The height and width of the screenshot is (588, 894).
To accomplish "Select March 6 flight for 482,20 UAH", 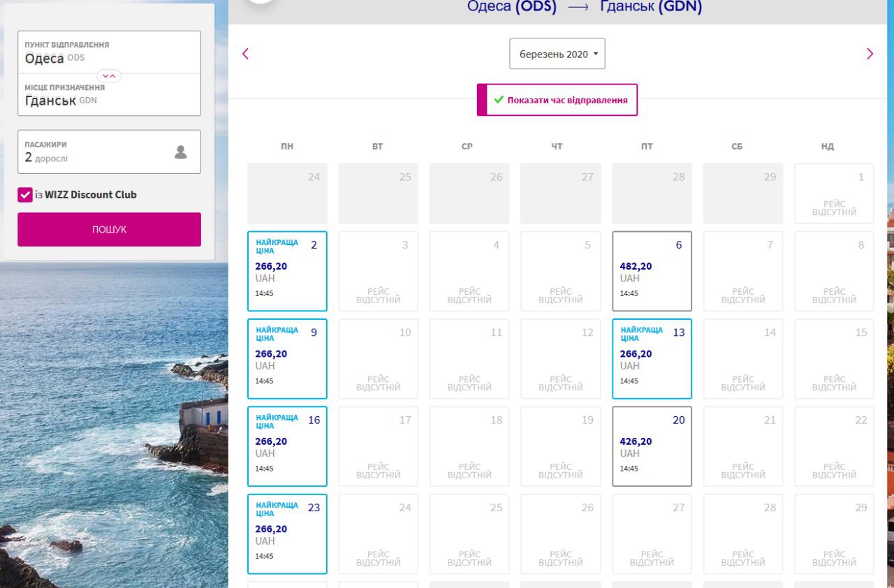I will coord(652,271).
